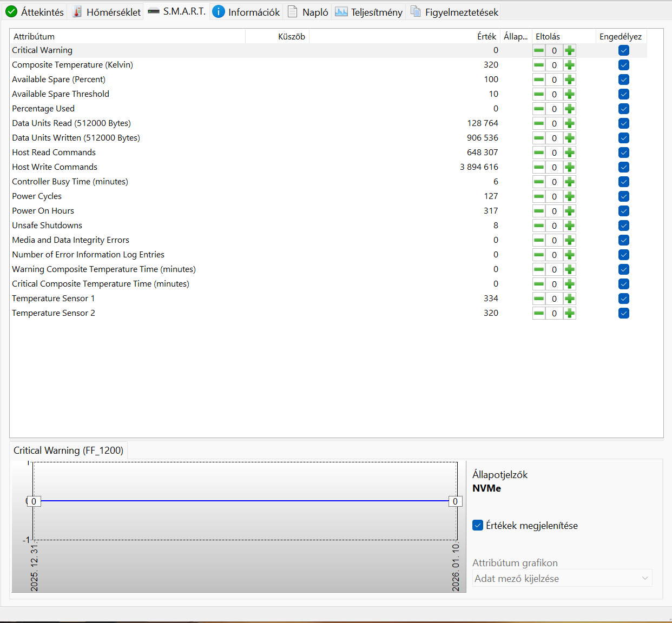Image resolution: width=672 pixels, height=623 pixels.
Task: Click plus icon for Power Cycles
Action: click(x=569, y=196)
